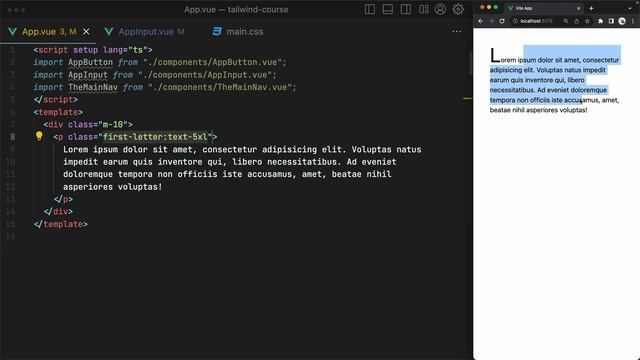640x360 pixels.
Task: Click line number 8 in the gutter
Action: (13, 137)
